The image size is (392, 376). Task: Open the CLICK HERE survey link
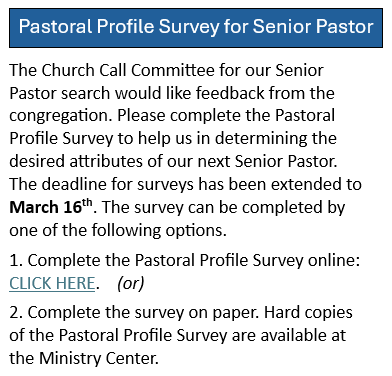[x=52, y=283]
